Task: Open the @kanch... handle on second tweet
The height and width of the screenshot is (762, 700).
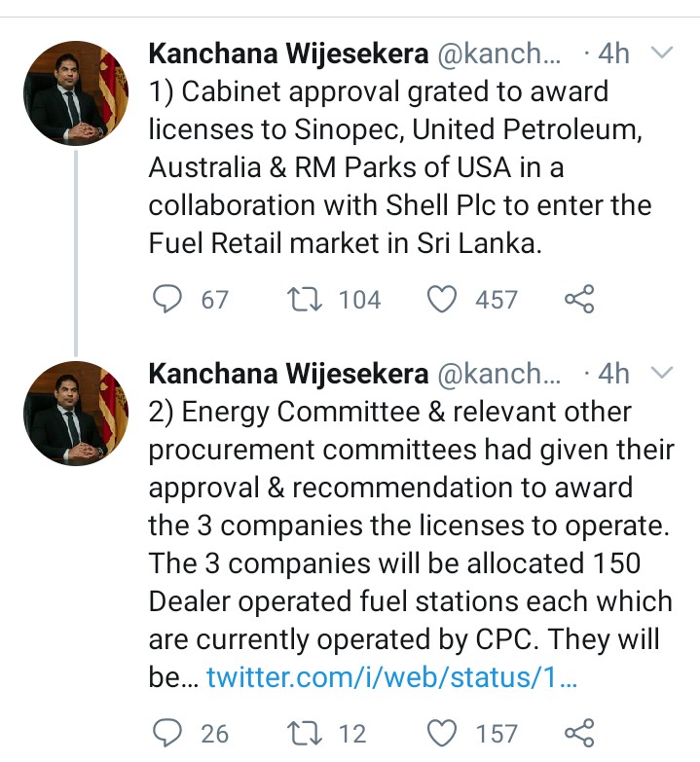Action: coord(499,374)
